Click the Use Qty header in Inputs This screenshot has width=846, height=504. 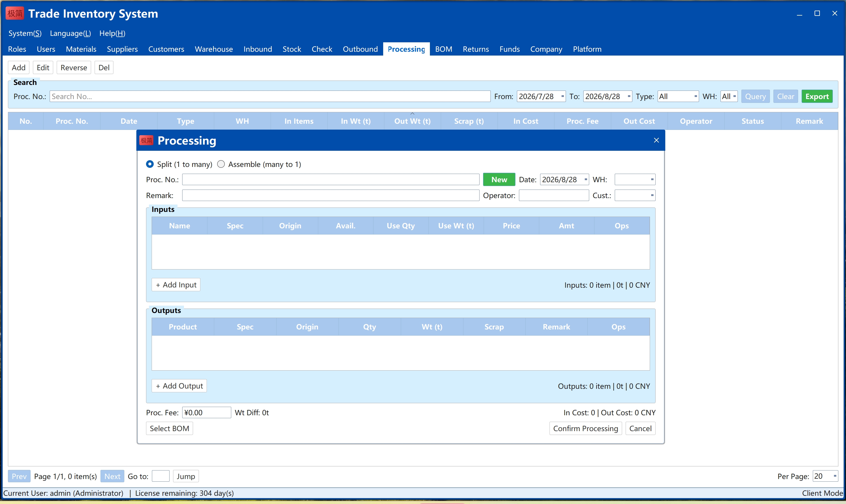[401, 225]
